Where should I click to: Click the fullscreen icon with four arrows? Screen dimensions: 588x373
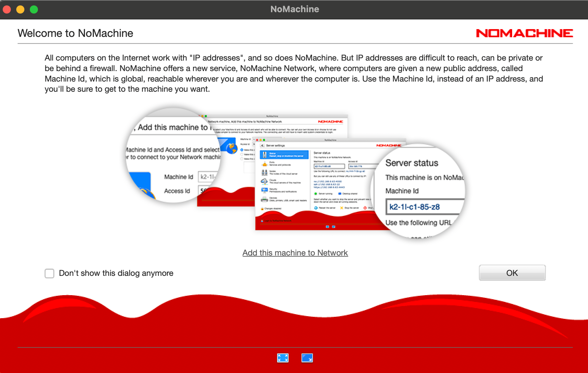(x=282, y=358)
